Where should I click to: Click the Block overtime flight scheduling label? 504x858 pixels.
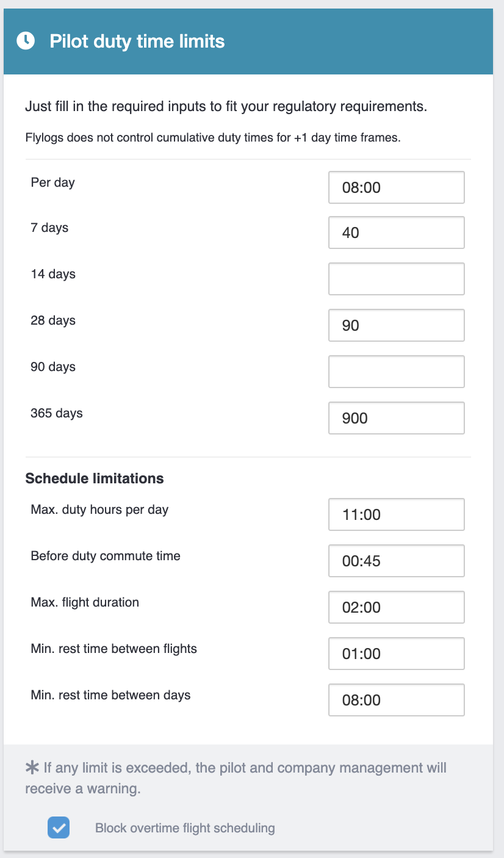[x=185, y=828]
